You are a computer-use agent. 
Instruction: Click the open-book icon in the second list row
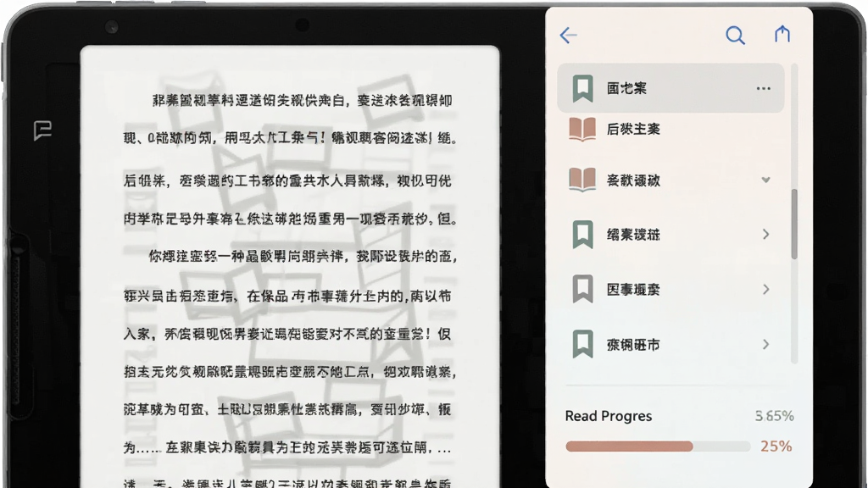coord(582,130)
